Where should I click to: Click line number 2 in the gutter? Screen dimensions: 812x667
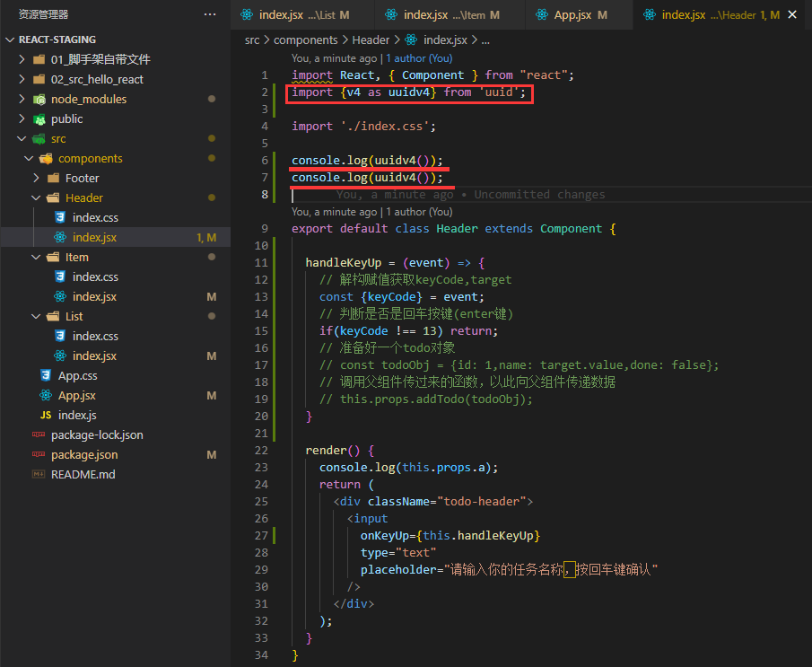[x=265, y=92]
